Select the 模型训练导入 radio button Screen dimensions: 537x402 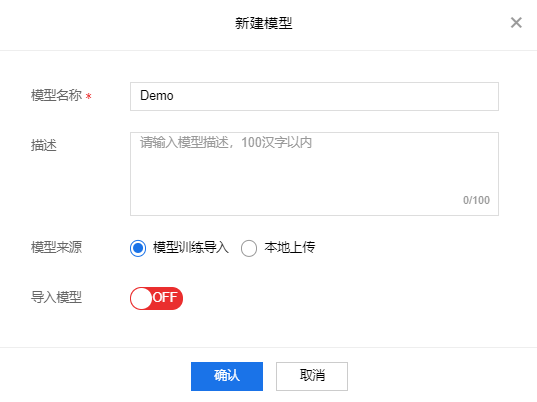click(138, 248)
